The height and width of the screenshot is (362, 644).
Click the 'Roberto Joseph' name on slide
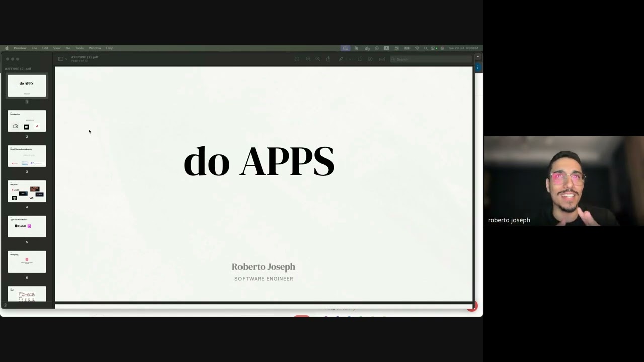264,267
